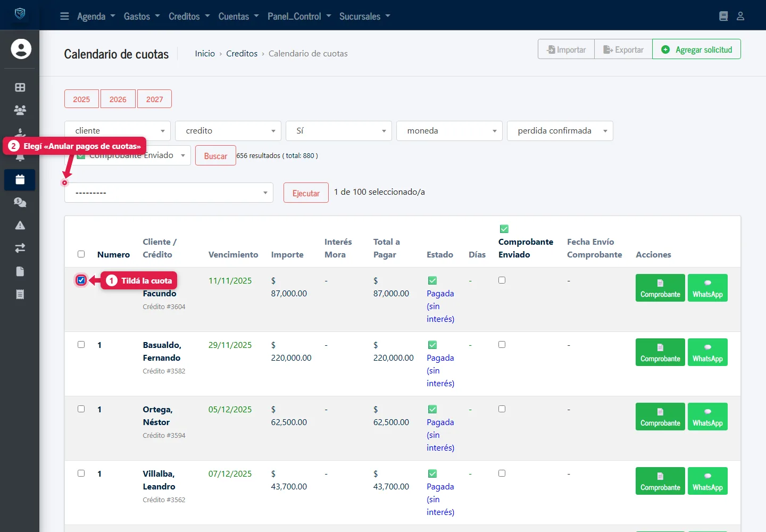This screenshot has height=532, width=766.
Task: Open the clients group icon in the sidebar
Action: (x=20, y=110)
